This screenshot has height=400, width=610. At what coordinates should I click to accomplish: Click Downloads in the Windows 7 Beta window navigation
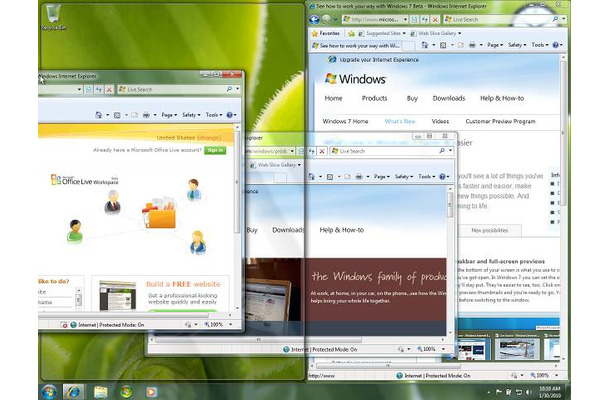point(449,98)
